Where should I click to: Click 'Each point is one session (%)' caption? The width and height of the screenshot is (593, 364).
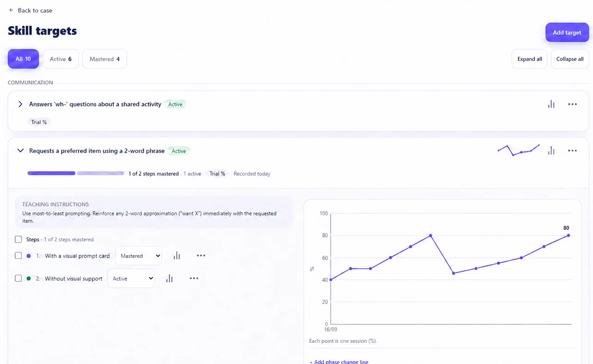pos(343,341)
